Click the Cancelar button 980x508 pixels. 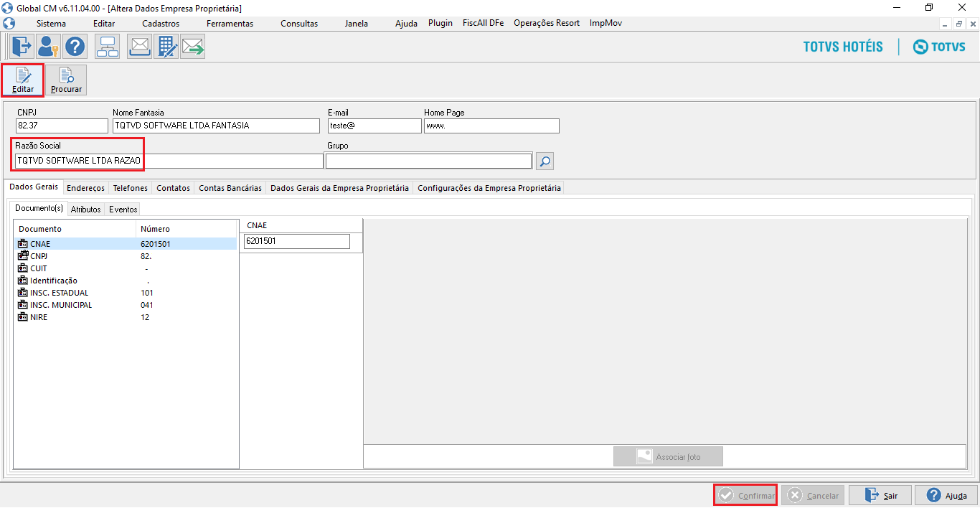tap(812, 495)
